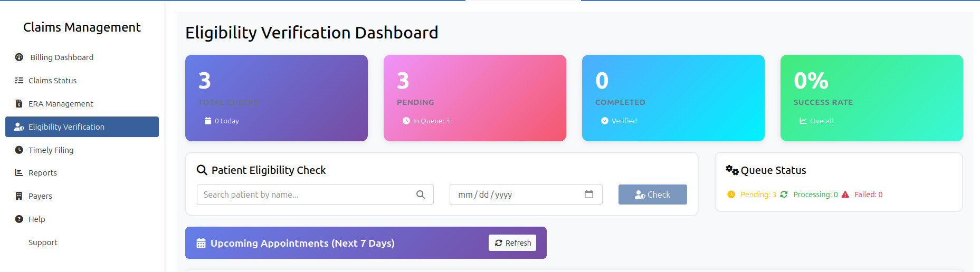Go to the Claims Status page
This screenshot has height=272, width=980.
(x=52, y=80)
